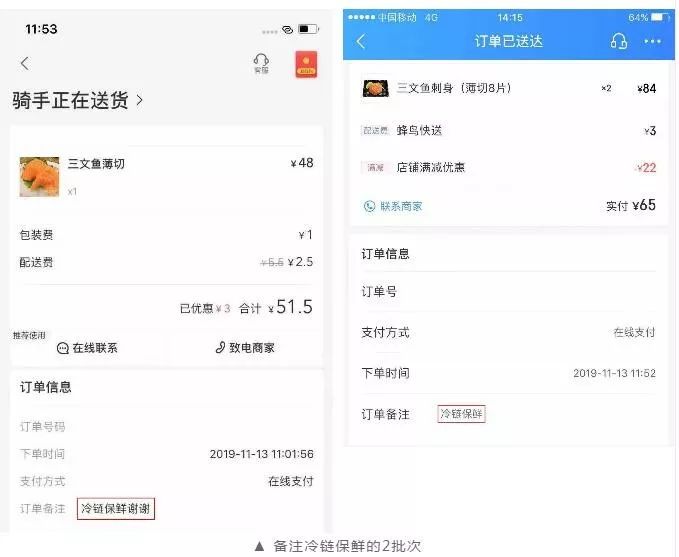Viewport: 679px width, 557px height.
Task: Select the 冷链保鲜 note on right screen
Action: click(x=461, y=414)
